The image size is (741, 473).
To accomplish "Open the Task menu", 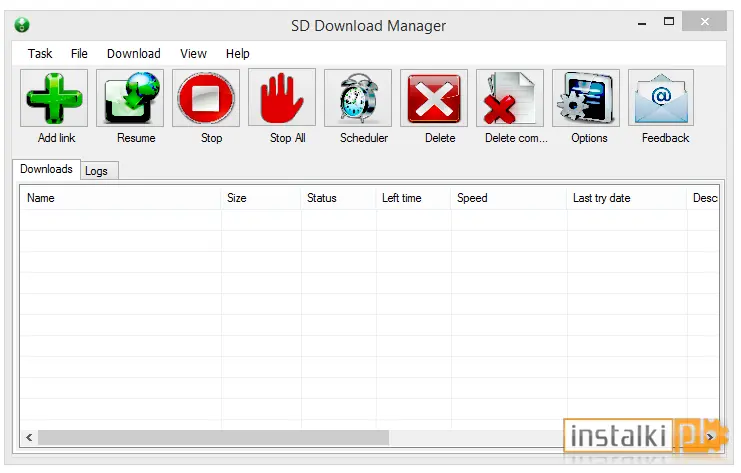I will (x=40, y=54).
